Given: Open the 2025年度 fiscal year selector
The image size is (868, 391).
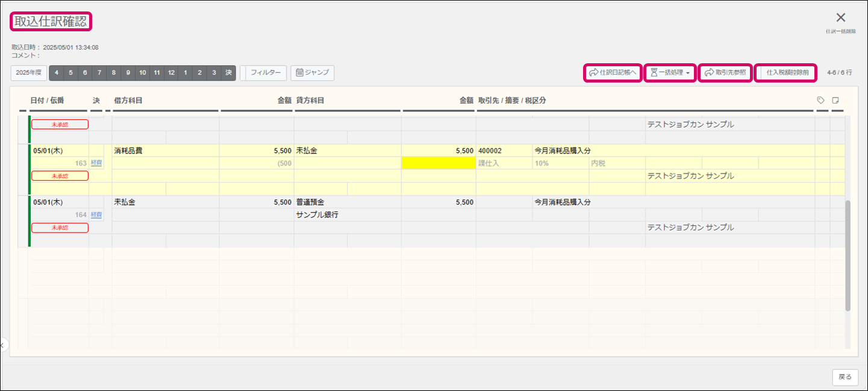Looking at the screenshot, I should (28, 73).
